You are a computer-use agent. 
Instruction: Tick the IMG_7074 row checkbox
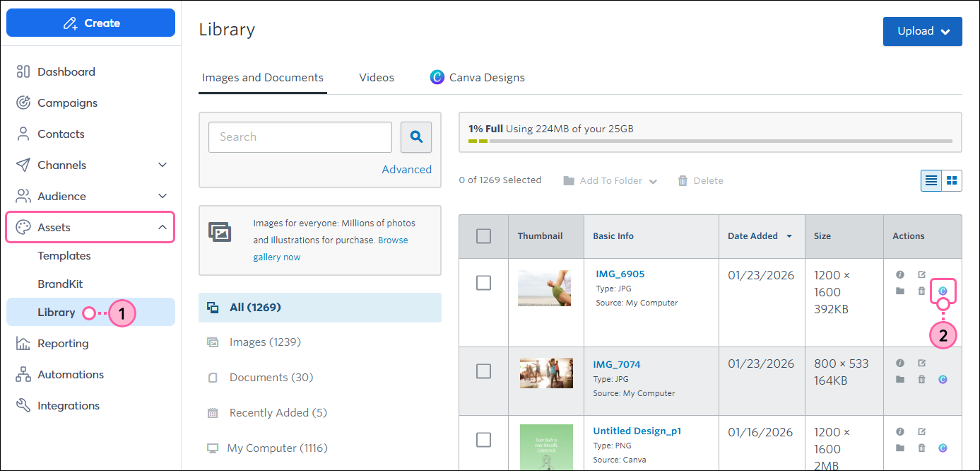483,371
